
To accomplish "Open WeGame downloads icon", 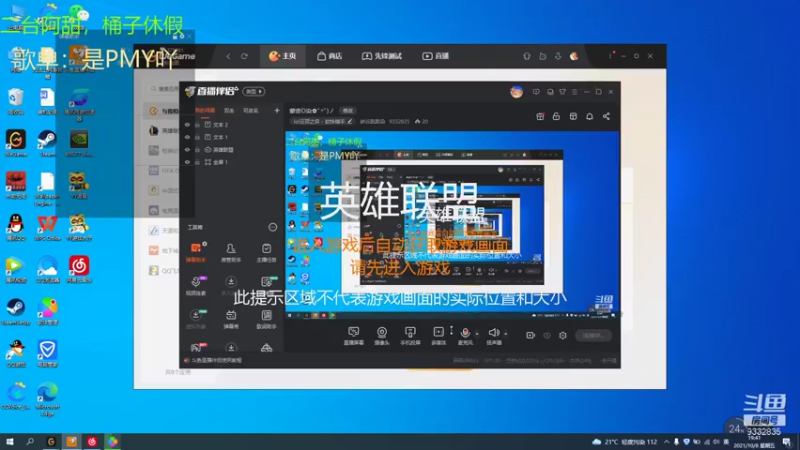I will (558, 56).
